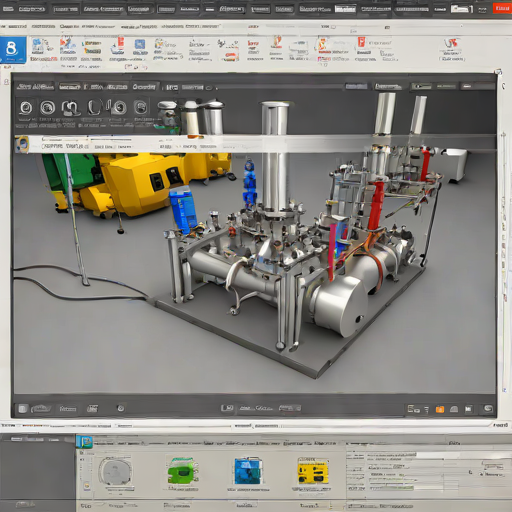The height and width of the screenshot is (512, 512).
Task: Click the first circular icon in the dark viewport toolbar
Action: [26, 108]
